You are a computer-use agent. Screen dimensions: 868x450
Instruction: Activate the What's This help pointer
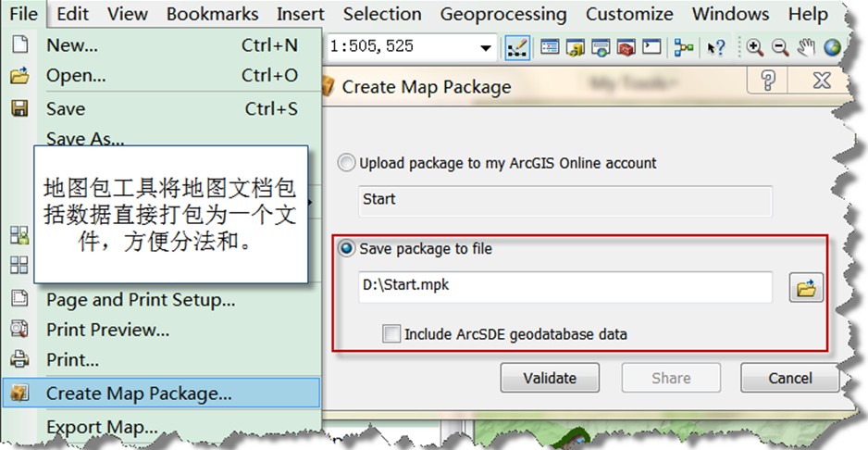[x=715, y=47]
